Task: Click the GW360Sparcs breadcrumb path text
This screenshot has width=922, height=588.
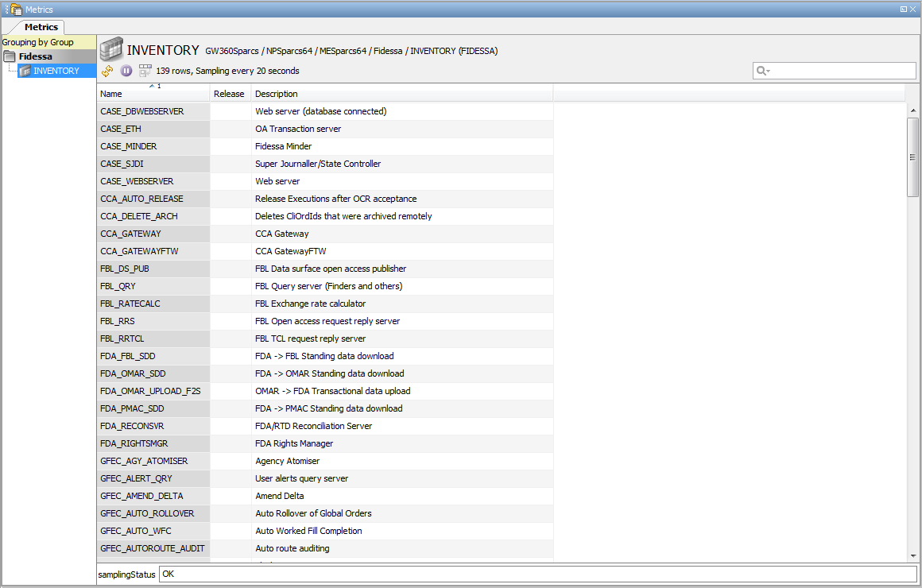Action: pyautogui.click(x=351, y=51)
